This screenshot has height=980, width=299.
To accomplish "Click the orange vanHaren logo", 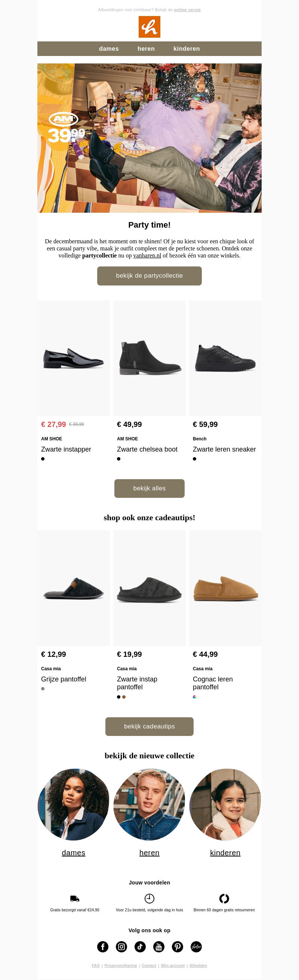I will [x=149, y=27].
